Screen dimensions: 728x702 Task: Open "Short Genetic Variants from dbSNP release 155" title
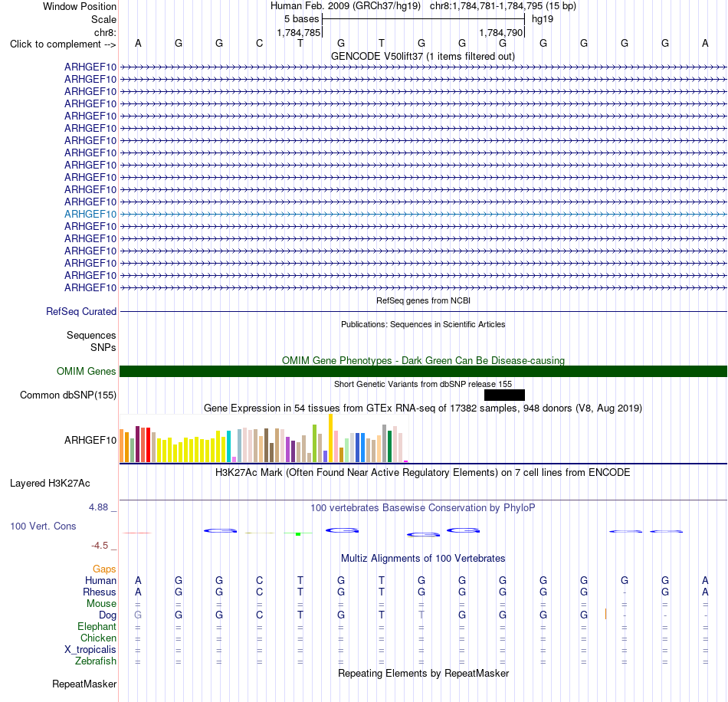[423, 384]
